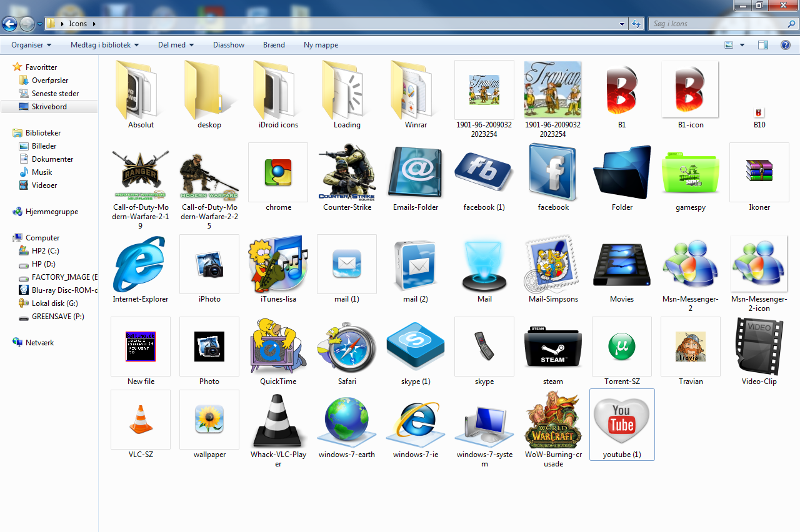The image size is (800, 532).
Task: Select the Ikoner WinRAR archive
Action: coord(759,172)
